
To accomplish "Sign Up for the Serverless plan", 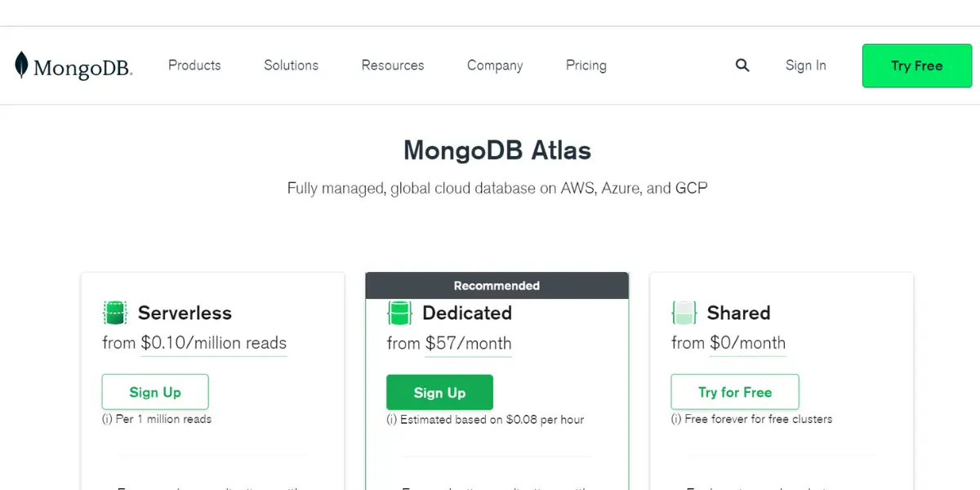I will coord(155,392).
